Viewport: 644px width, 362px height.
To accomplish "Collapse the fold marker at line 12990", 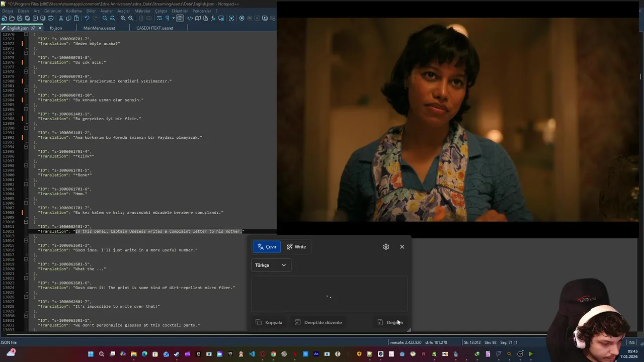I will pyautogui.click(x=26, y=128).
